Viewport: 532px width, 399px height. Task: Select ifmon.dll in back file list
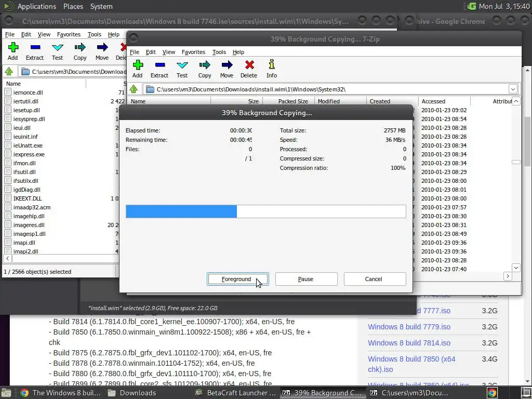(24, 163)
